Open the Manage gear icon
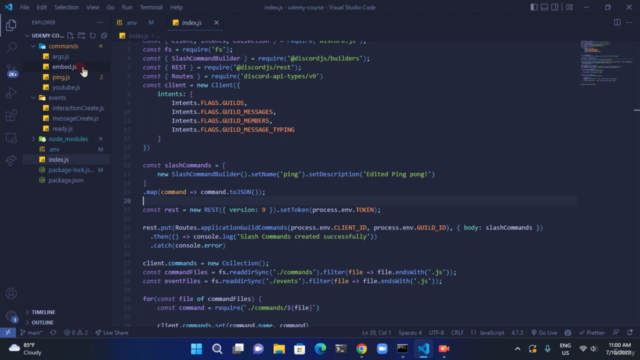640x360 pixels. (11, 316)
